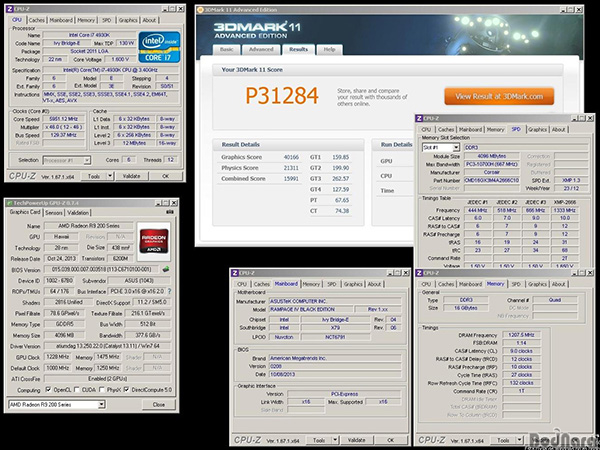The height and width of the screenshot is (450, 600).
Task: Click the XMP-2666 frequency 1333 MHz cell
Action: pyautogui.click(x=564, y=210)
